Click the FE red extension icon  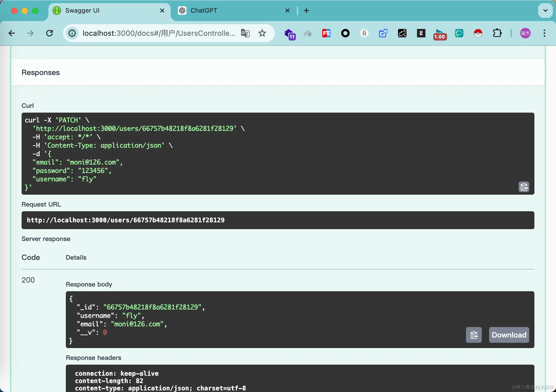pos(326,33)
